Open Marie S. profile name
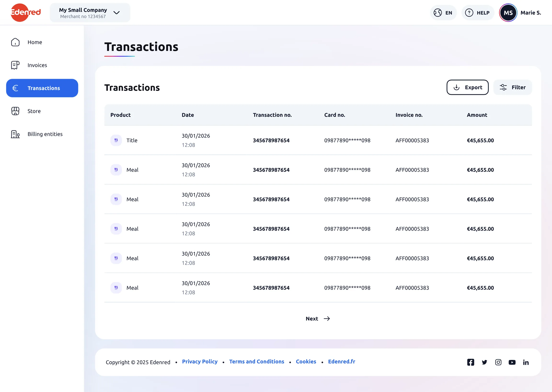Viewport: 552px width, 392px height. pos(531,13)
